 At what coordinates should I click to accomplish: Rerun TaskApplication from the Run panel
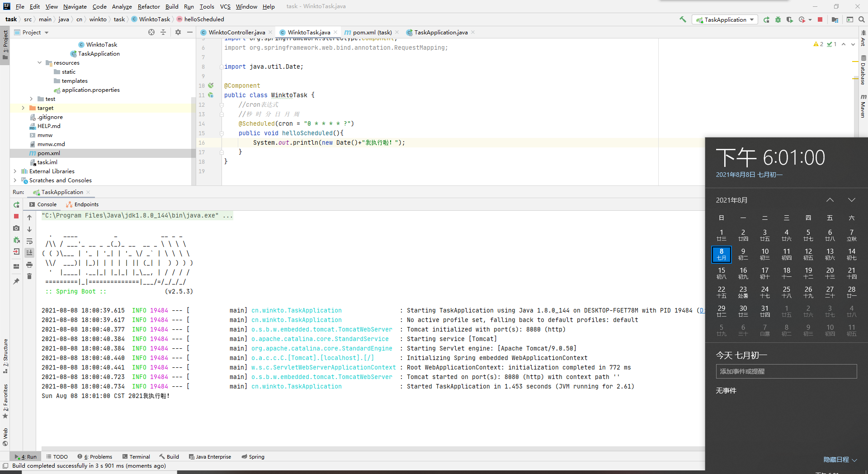click(x=16, y=205)
